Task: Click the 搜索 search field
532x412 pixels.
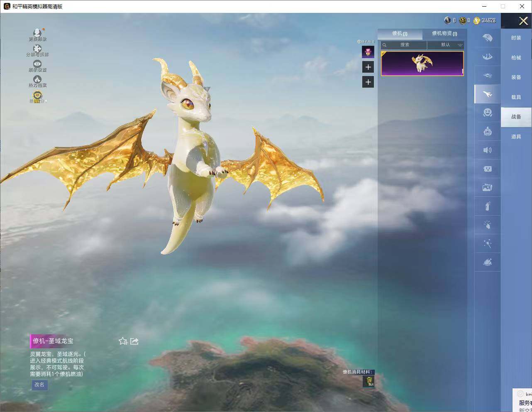Action: click(x=404, y=45)
